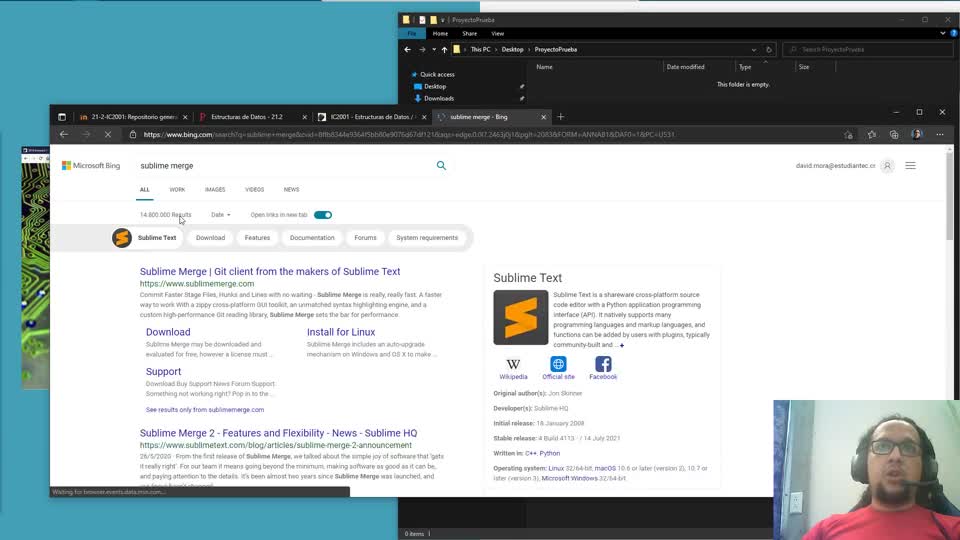Open Edge tab actions menu icon
This screenshot has width=960, height=540.
click(x=62, y=116)
